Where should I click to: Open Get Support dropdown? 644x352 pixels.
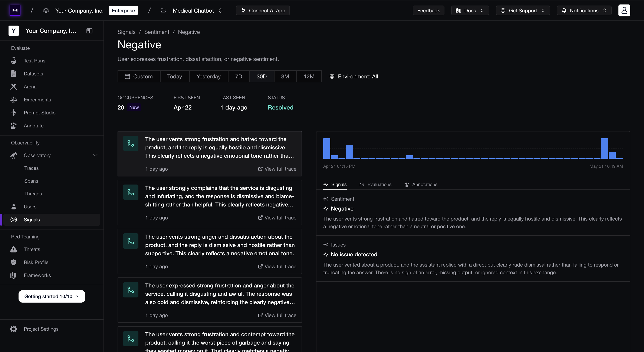click(x=523, y=10)
